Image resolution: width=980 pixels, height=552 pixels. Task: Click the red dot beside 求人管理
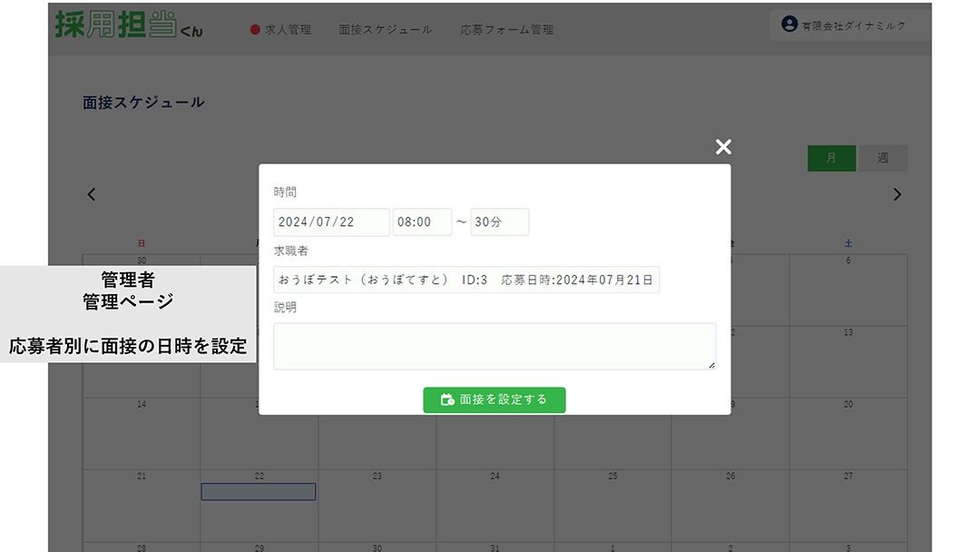click(x=255, y=29)
